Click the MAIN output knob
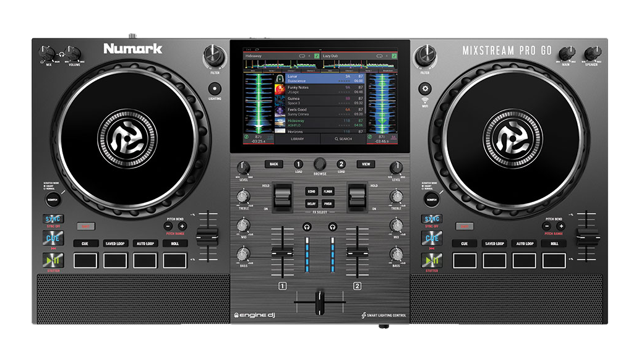This screenshot has height=356, width=644. 567,54
